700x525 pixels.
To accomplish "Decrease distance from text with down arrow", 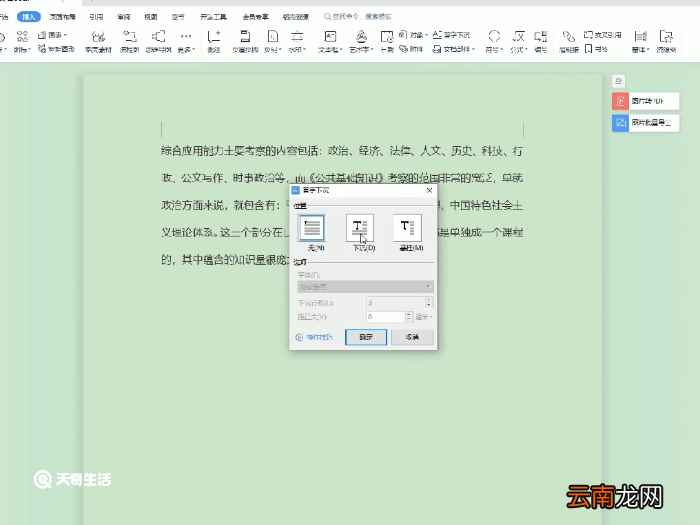I will pyautogui.click(x=409, y=320).
